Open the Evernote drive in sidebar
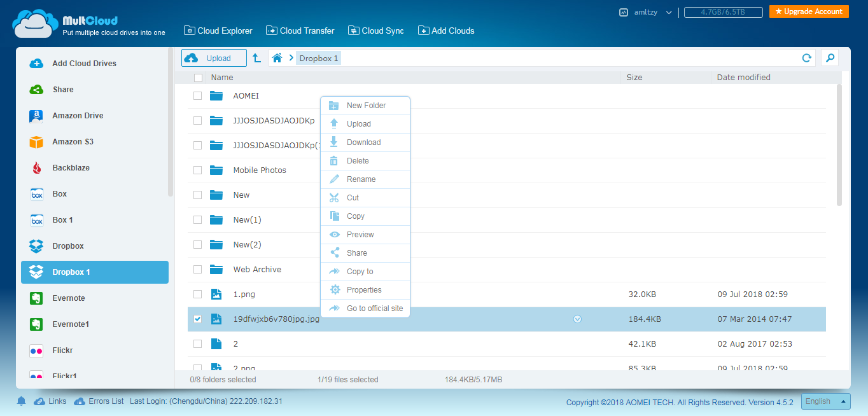This screenshot has height=416, width=868. (68, 298)
